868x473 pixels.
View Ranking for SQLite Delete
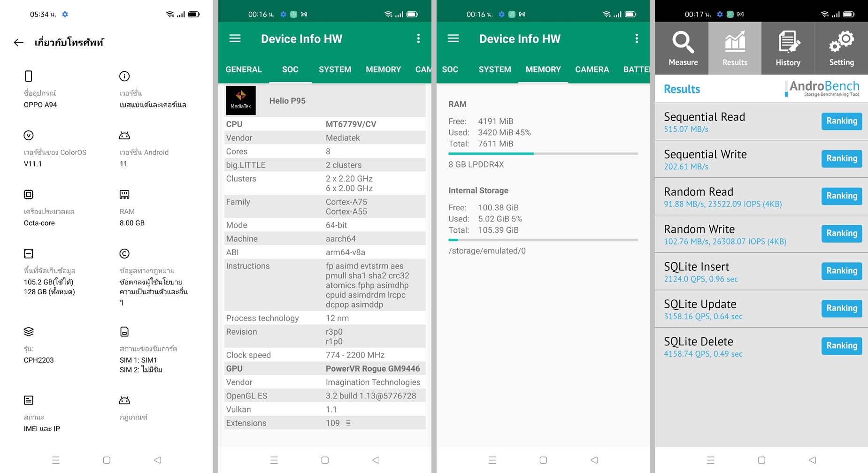pyautogui.click(x=841, y=346)
